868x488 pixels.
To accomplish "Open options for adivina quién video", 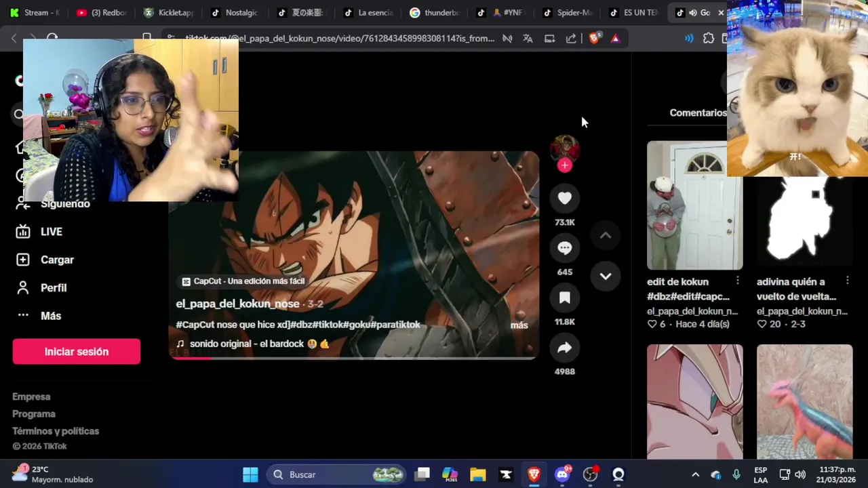I will (x=848, y=281).
